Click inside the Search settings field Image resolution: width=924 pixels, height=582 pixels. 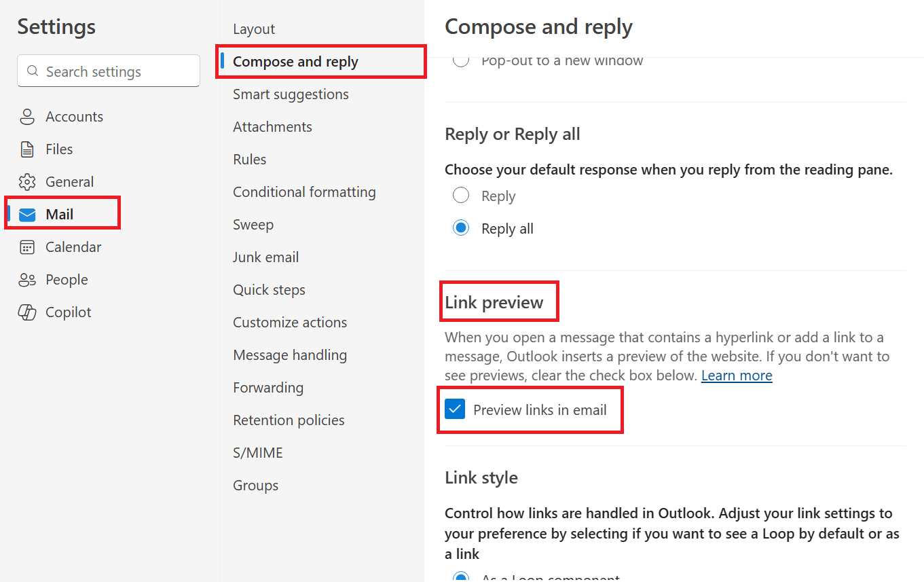point(108,71)
